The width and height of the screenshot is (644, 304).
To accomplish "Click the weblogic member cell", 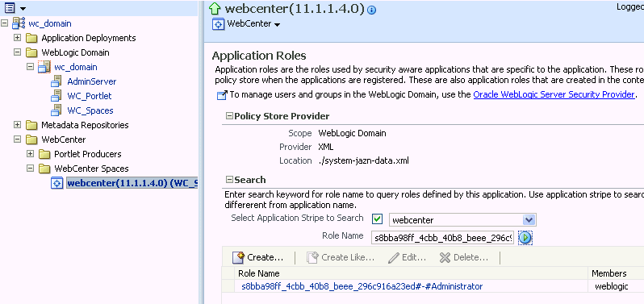I will tap(612, 286).
